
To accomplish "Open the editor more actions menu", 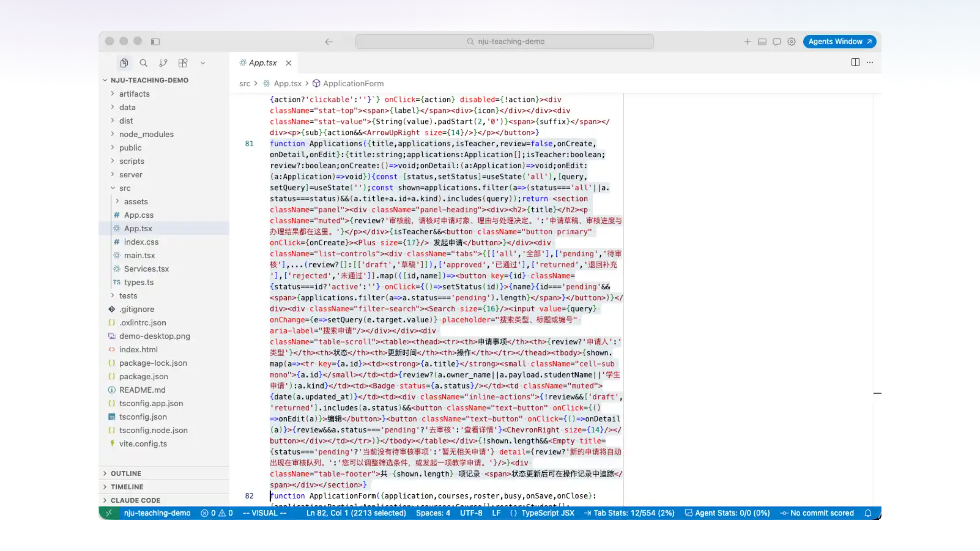I will tap(870, 62).
